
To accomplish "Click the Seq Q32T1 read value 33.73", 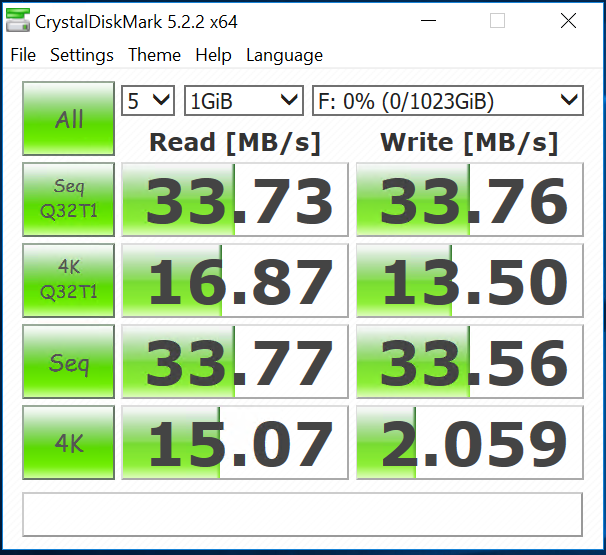I will [x=235, y=199].
